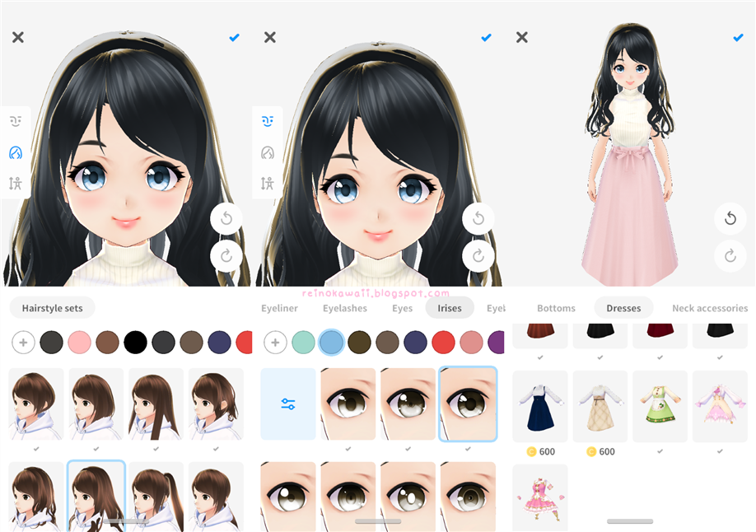Open the Hairstyle sets tab

point(52,308)
